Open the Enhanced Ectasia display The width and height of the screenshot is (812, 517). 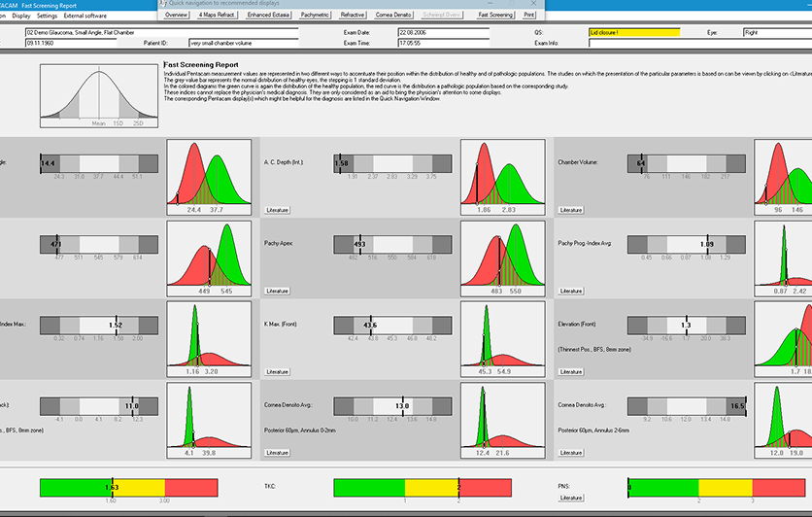click(268, 15)
